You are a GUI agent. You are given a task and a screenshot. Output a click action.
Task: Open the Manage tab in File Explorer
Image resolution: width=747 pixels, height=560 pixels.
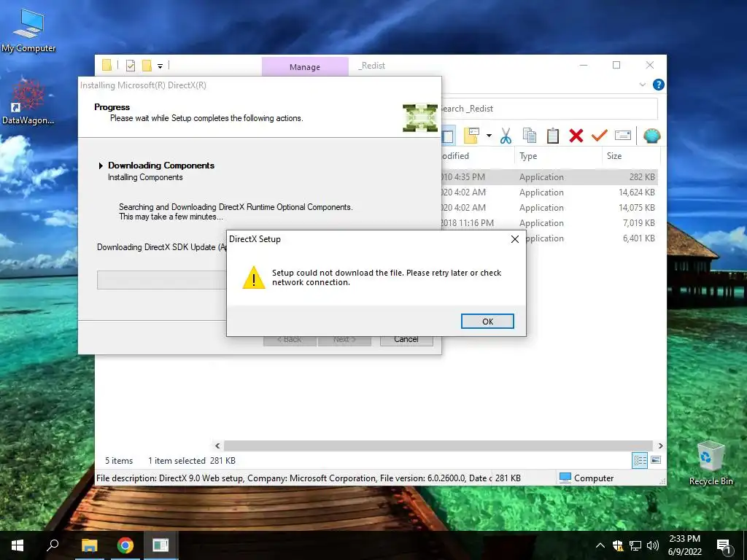pos(305,66)
